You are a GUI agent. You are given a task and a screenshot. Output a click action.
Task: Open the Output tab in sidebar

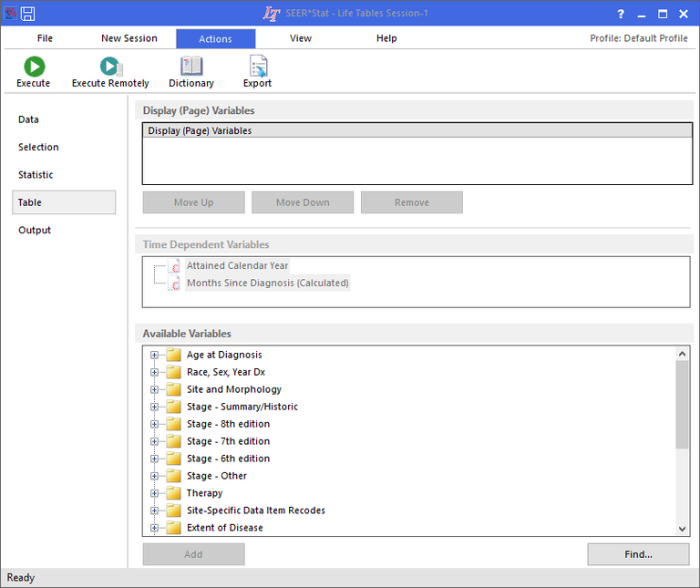pos(35,231)
